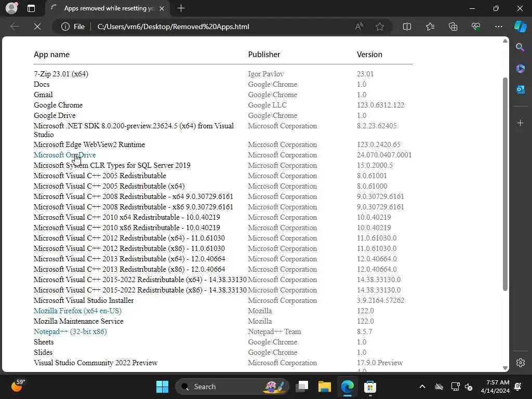Select version '24.070.0407.0001'
532x399 pixels.
point(384,155)
